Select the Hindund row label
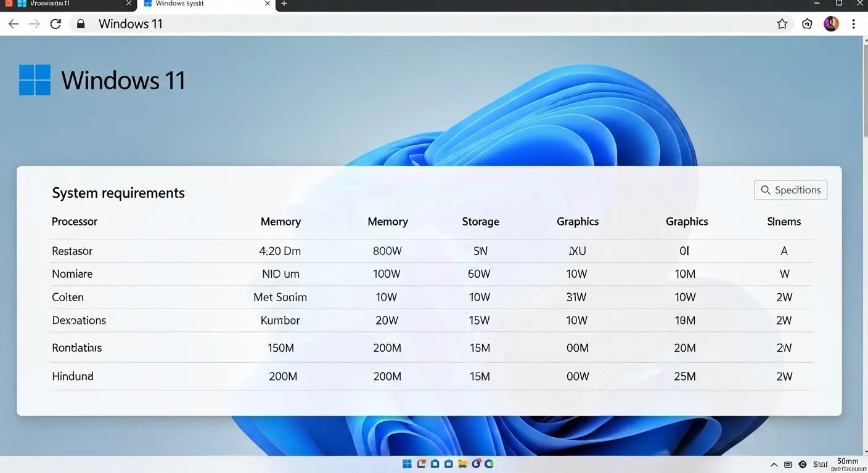Image resolution: width=868 pixels, height=473 pixels. pyautogui.click(x=73, y=376)
